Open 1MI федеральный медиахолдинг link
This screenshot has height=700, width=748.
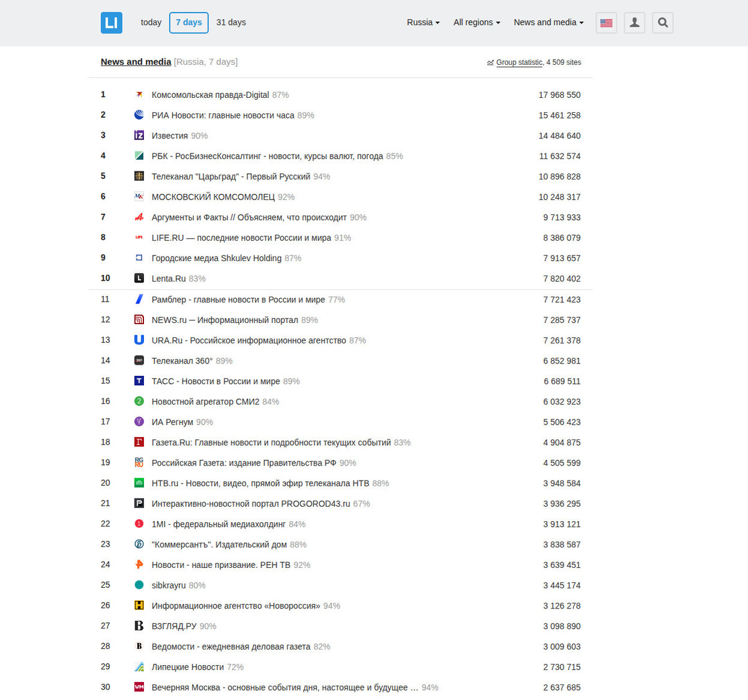point(219,524)
